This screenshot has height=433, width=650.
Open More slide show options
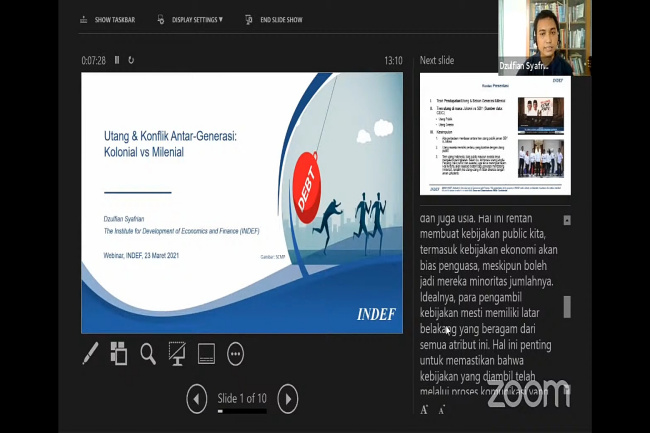236,353
